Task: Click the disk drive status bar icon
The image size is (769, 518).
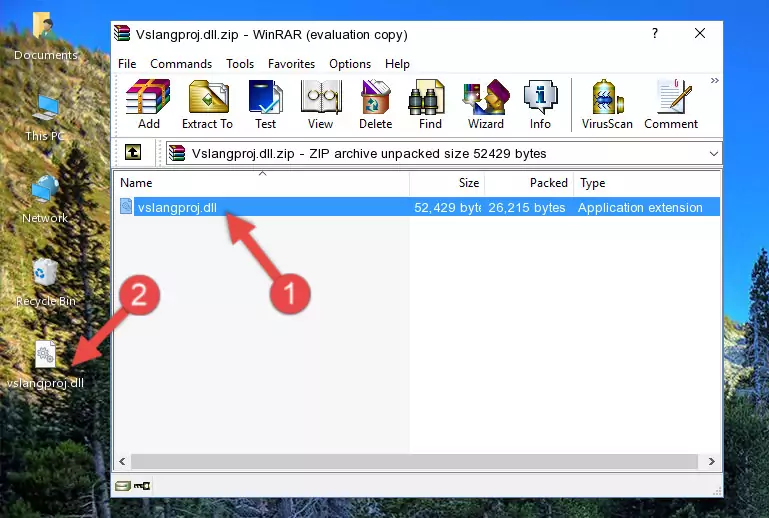Action: (123, 486)
